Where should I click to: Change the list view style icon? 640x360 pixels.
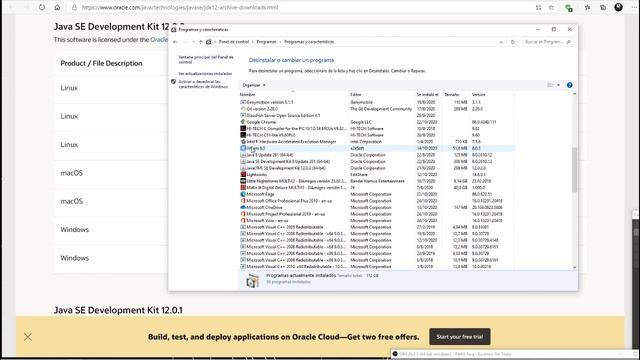pyautogui.click(x=550, y=85)
